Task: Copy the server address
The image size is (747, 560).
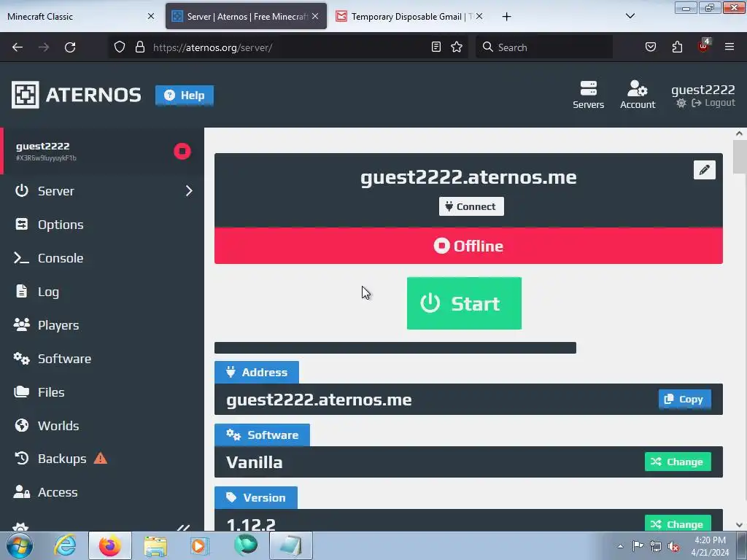Action: tap(684, 399)
